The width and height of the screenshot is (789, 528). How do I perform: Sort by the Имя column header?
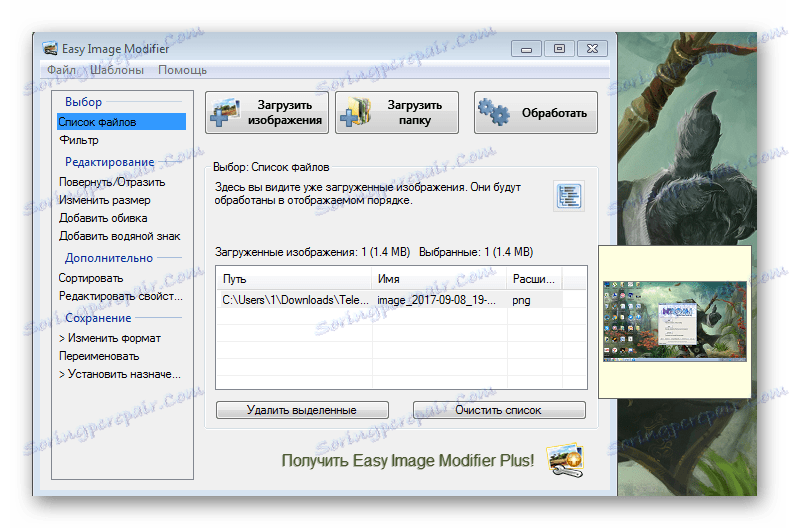click(x=439, y=278)
